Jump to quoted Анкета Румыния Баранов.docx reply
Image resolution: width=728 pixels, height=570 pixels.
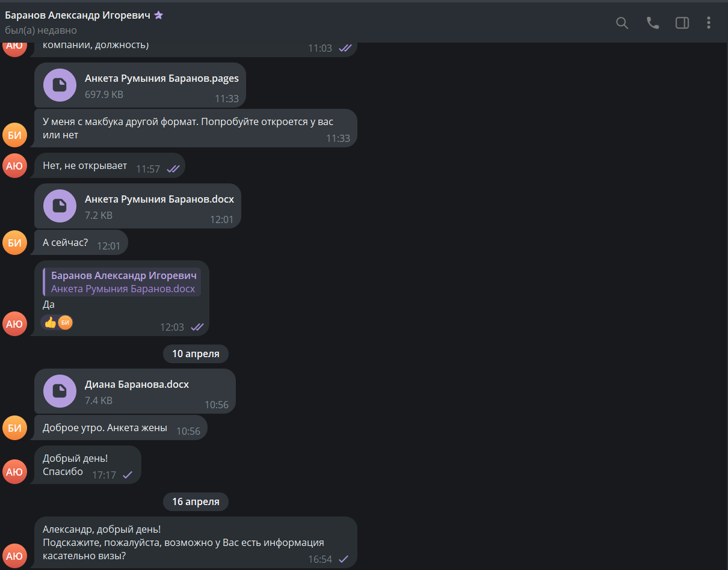[122, 282]
